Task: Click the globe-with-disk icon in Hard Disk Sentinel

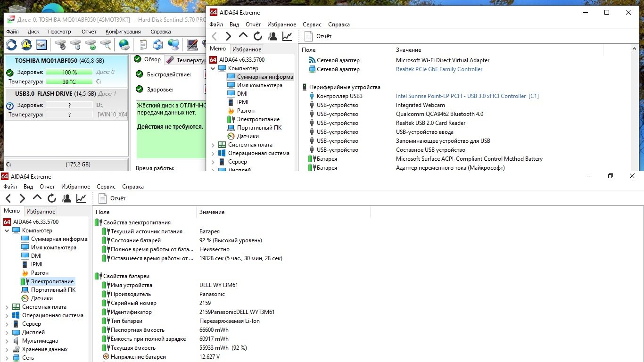Action: (x=124, y=45)
